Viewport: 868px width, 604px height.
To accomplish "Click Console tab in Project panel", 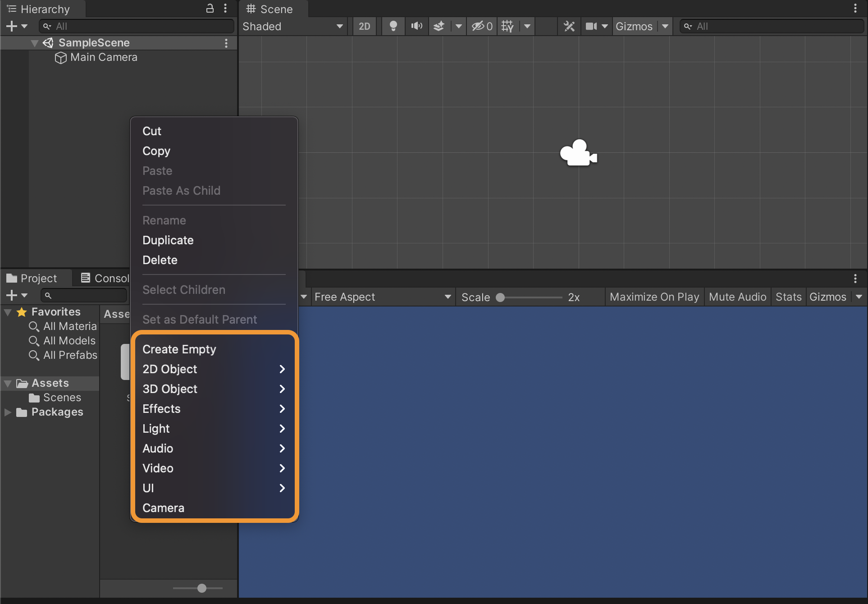I will point(103,278).
